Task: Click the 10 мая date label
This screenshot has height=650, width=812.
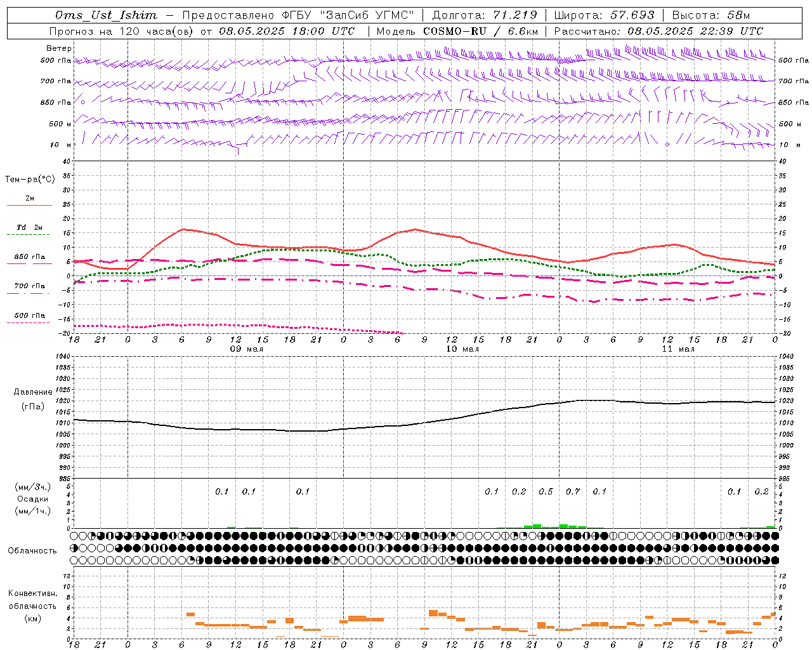Action: 462,349
